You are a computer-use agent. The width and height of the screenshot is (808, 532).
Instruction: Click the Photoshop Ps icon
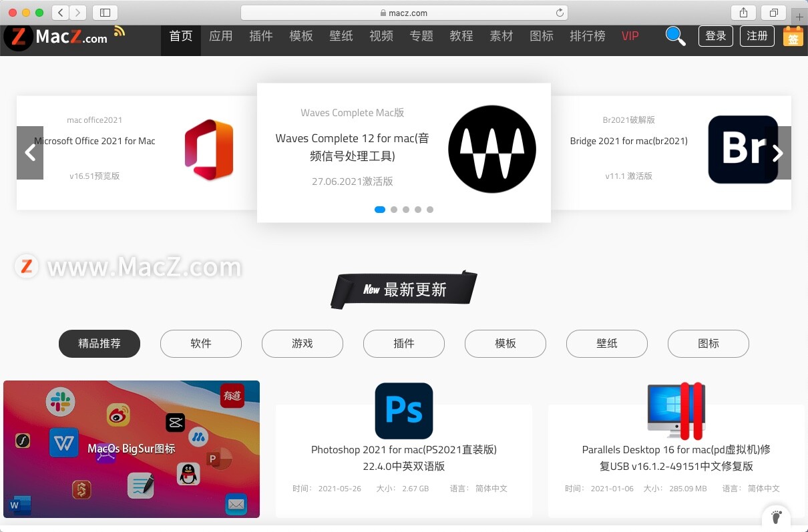[404, 411]
